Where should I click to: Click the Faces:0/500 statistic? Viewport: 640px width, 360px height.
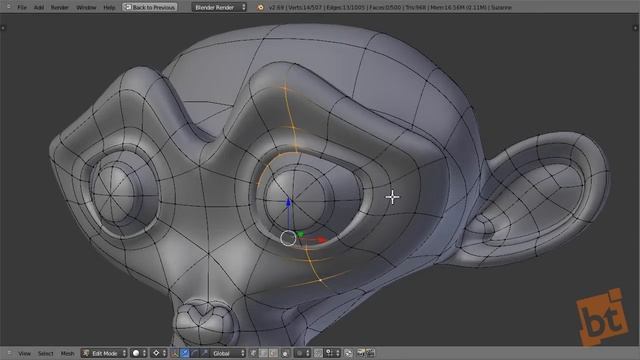tap(385, 7)
